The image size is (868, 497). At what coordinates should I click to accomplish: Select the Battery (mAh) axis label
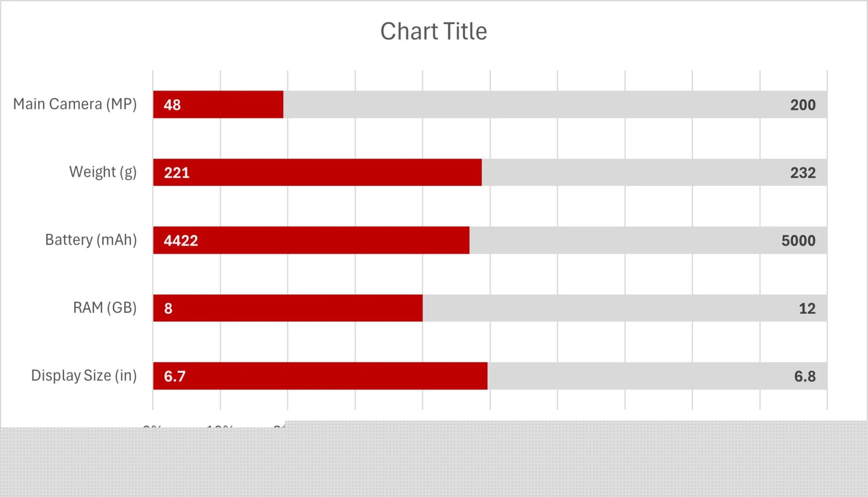pos(91,240)
